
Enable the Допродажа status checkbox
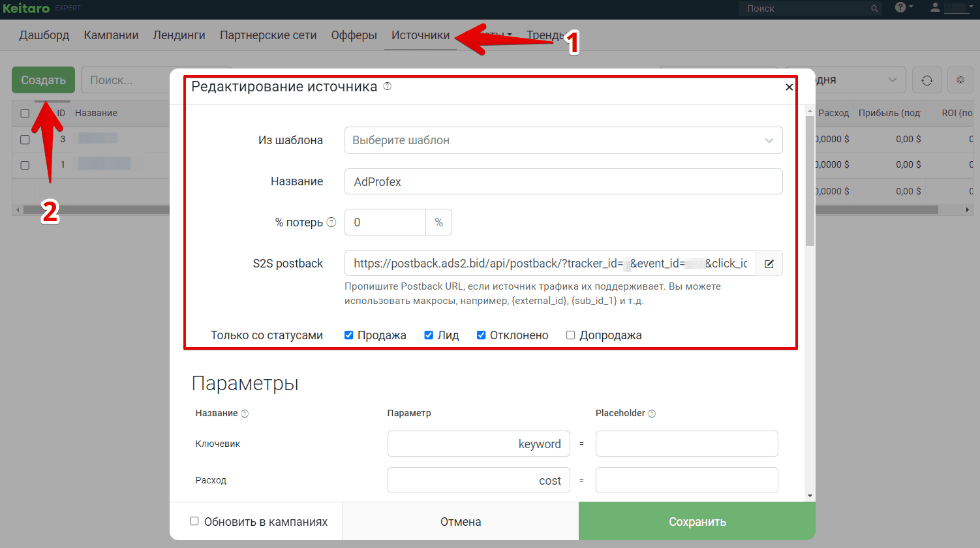(x=570, y=335)
